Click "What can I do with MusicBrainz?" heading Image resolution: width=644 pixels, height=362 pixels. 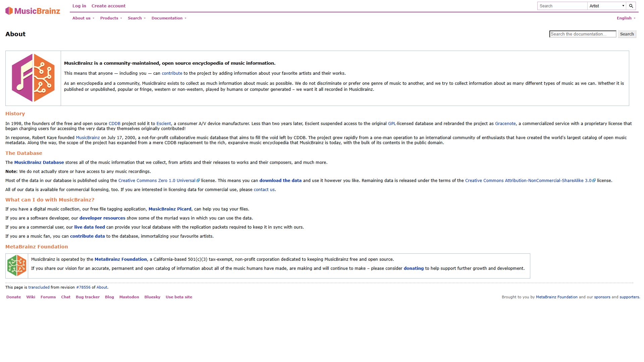50,200
